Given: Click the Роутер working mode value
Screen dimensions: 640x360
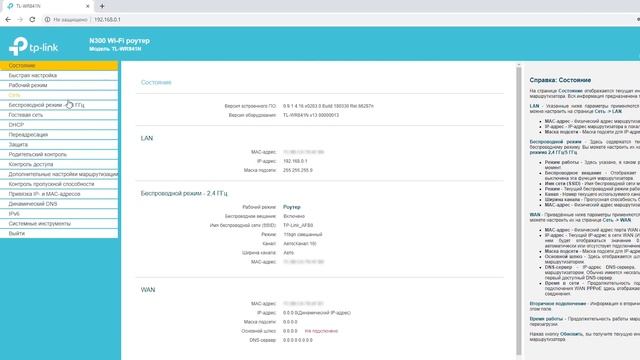Looking at the screenshot, I should [291, 207].
